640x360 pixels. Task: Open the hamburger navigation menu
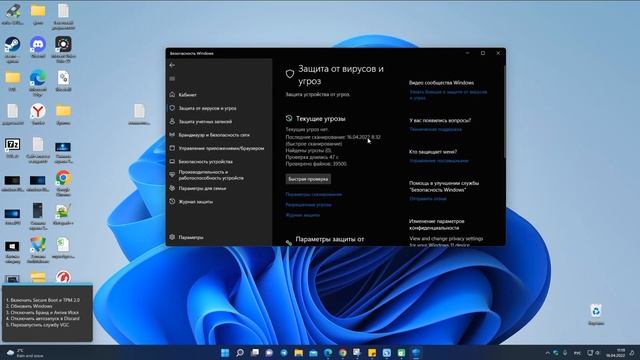pos(172,78)
